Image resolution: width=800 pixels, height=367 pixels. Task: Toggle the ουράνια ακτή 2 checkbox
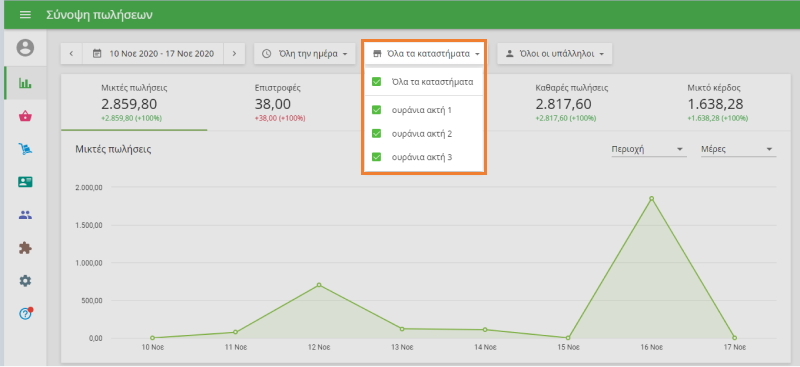(x=377, y=134)
